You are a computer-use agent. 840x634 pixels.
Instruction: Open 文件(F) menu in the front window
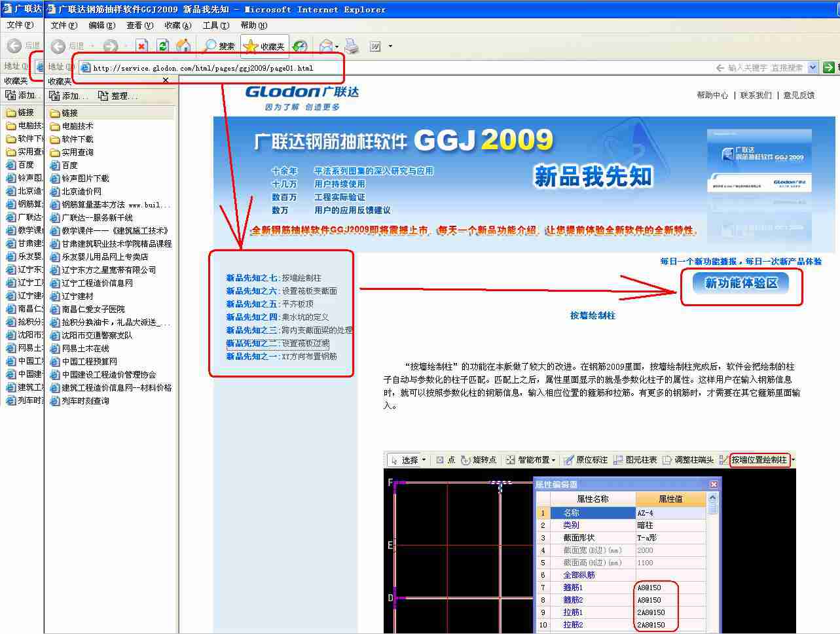pyautogui.click(x=64, y=25)
